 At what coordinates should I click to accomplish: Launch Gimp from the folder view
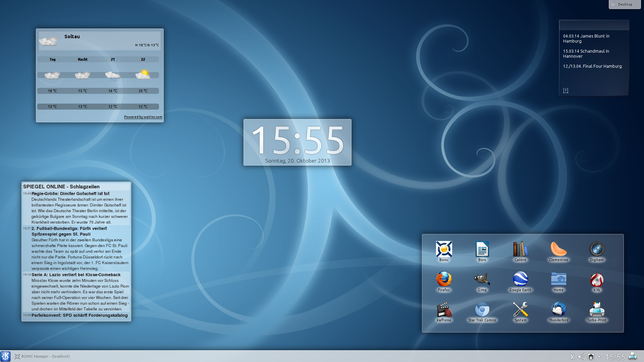tap(482, 279)
